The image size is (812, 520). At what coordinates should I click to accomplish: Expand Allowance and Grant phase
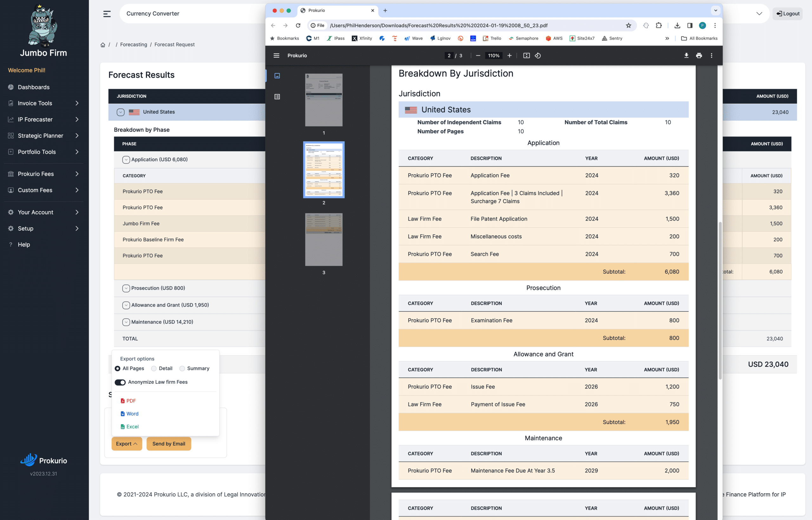pos(126,305)
